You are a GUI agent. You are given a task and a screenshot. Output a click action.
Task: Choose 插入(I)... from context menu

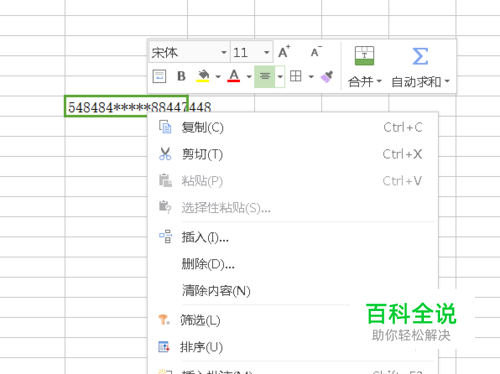293,237
